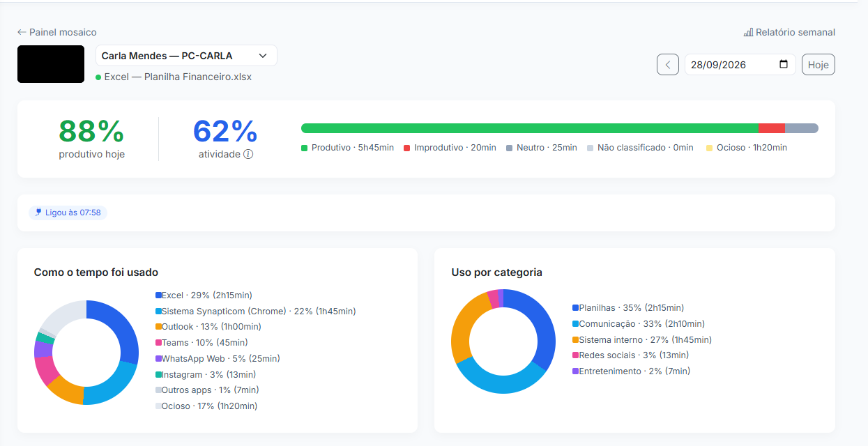
Task: Click the Excel · 29% legend entry
Action: coord(204,295)
